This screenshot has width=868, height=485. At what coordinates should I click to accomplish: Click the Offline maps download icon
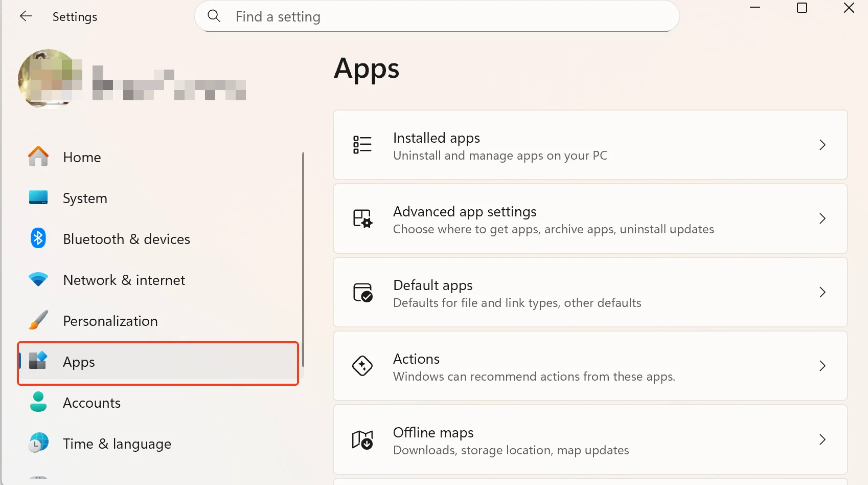[362, 439]
